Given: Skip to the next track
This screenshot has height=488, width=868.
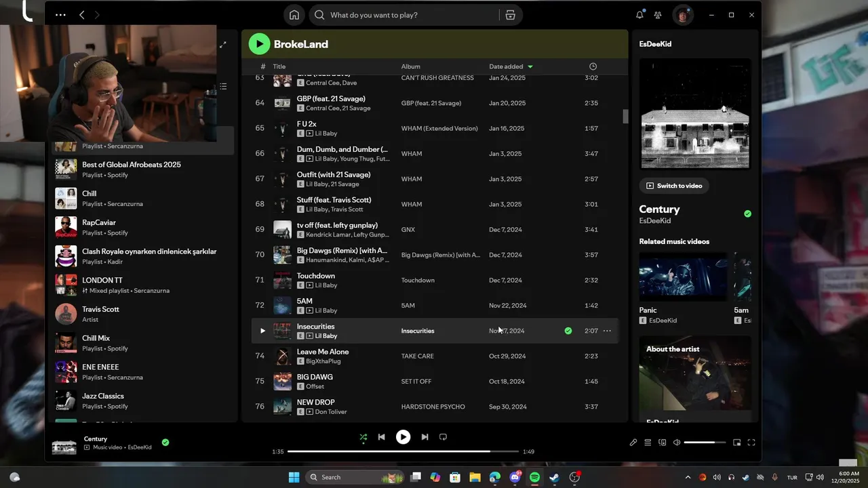Looking at the screenshot, I should click(x=425, y=437).
